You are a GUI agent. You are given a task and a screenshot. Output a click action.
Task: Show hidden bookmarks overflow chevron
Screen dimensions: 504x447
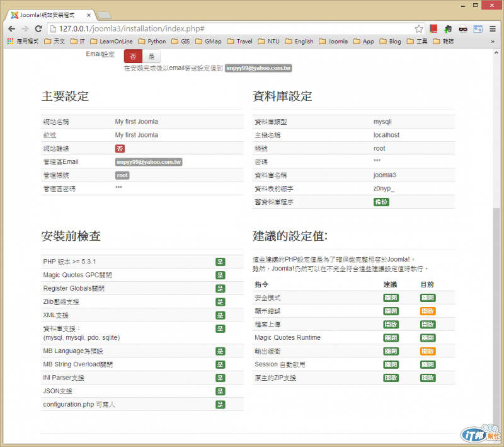493,42
